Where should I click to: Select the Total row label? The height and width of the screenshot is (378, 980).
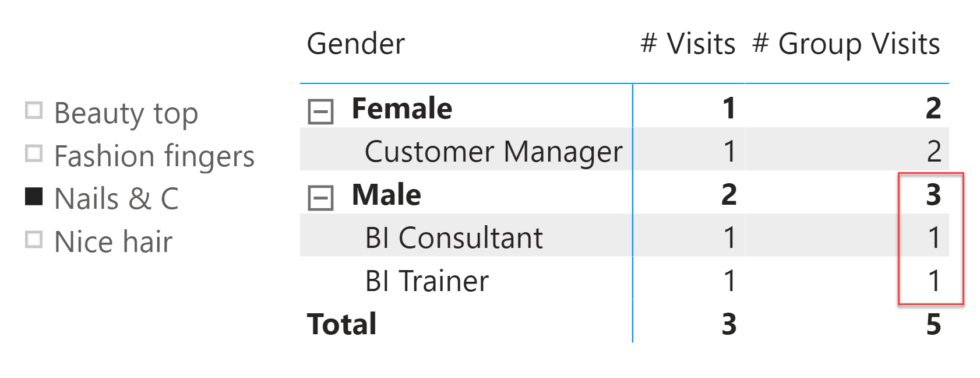point(342,324)
